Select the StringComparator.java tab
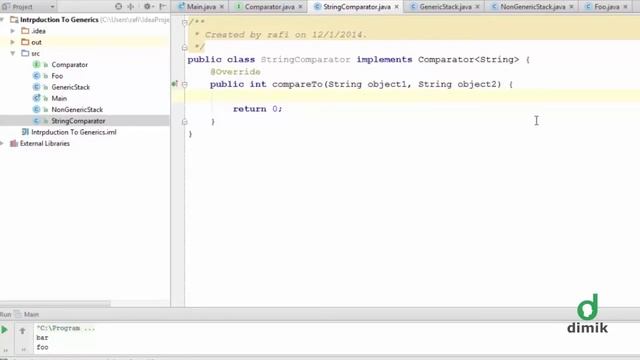 coord(357,7)
